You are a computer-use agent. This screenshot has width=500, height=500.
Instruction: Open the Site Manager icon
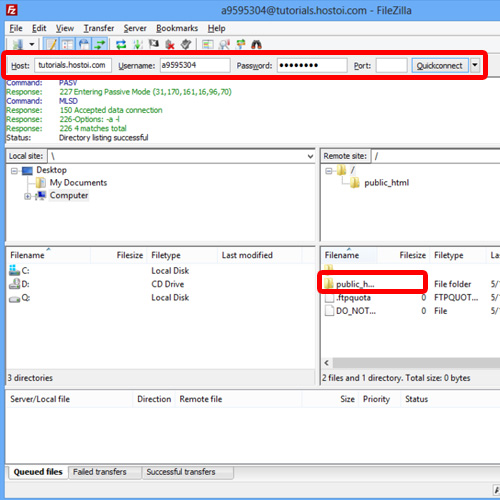point(18,44)
